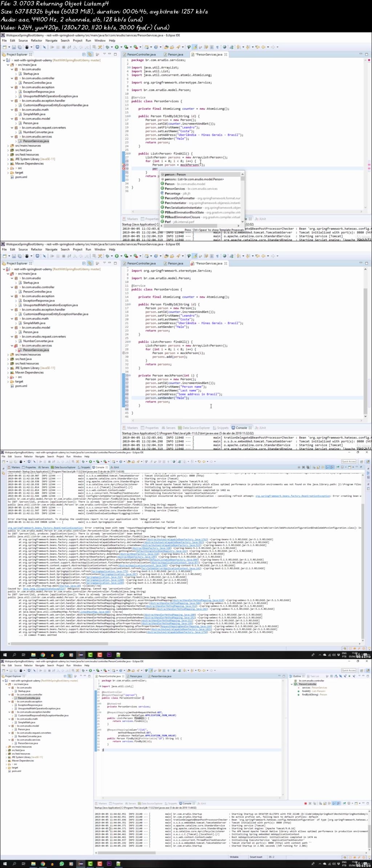
Task: Expand target folder in second frame tree
Action: tap(8, 381)
